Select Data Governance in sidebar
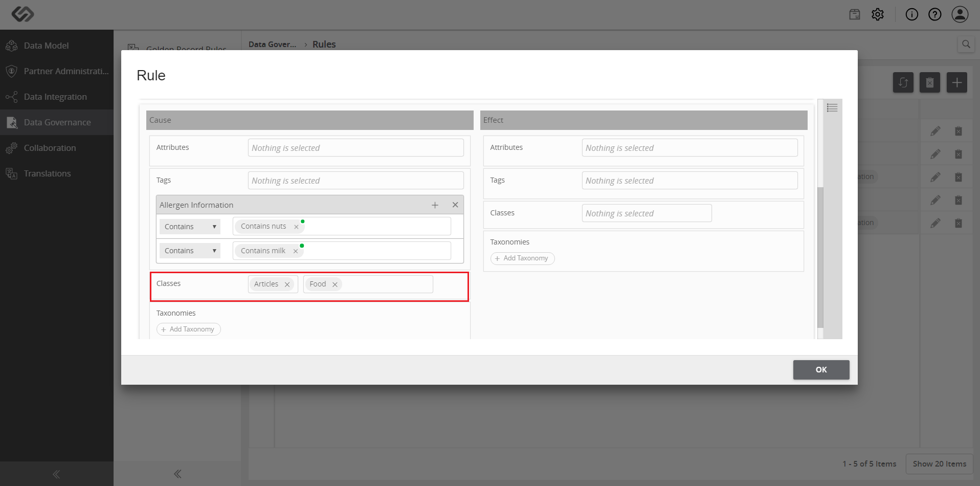This screenshot has width=980, height=486. point(57,122)
